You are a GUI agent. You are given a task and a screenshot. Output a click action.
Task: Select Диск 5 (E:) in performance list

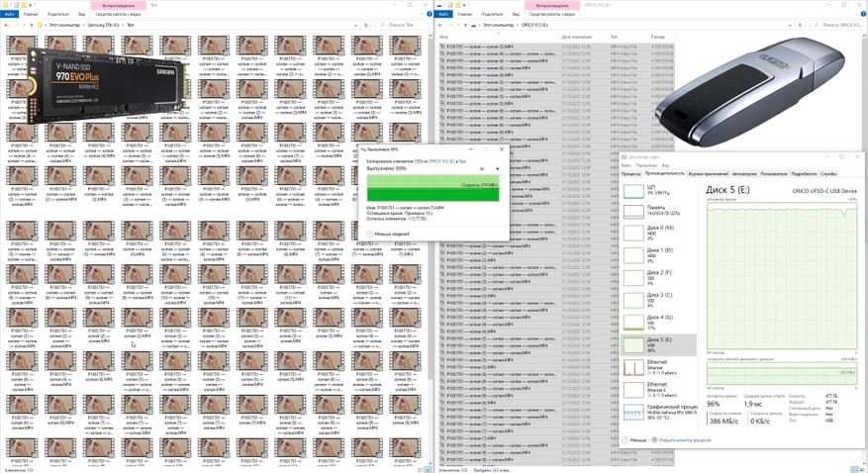(658, 344)
